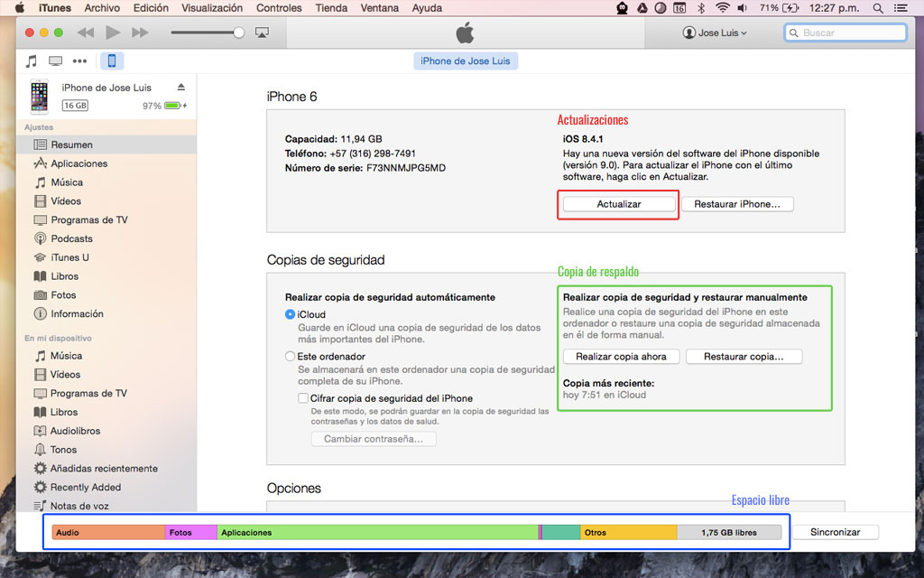
Task: Click the rewind playback button
Action: pos(86,33)
